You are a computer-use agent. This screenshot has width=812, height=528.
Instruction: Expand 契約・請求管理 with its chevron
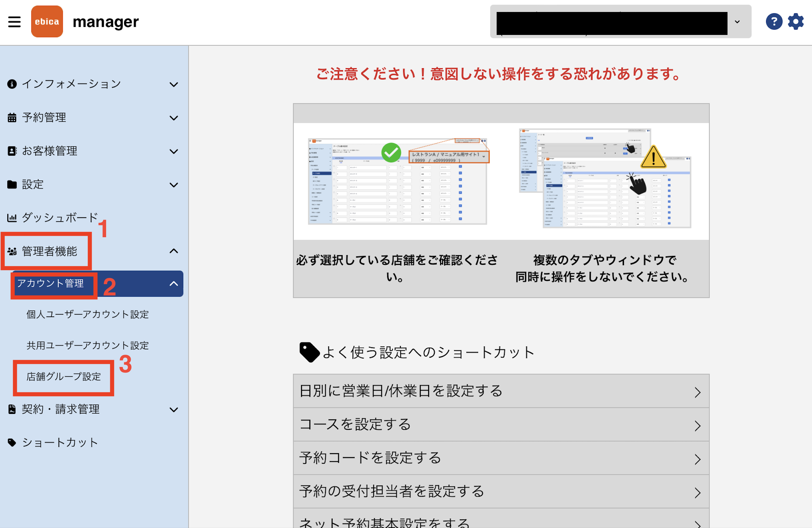[174, 410]
